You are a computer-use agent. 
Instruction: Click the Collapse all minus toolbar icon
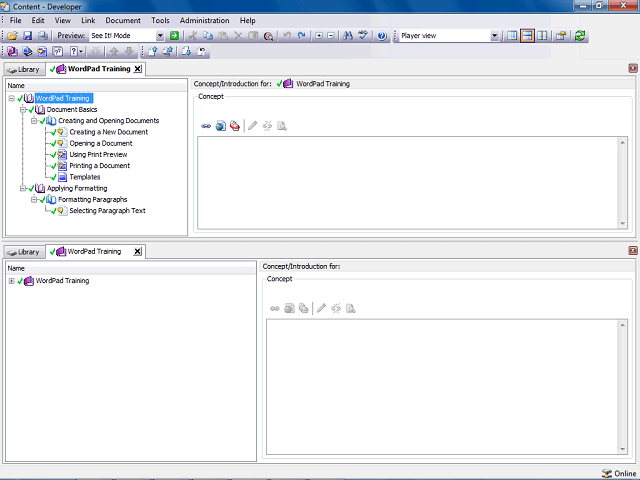[331, 36]
